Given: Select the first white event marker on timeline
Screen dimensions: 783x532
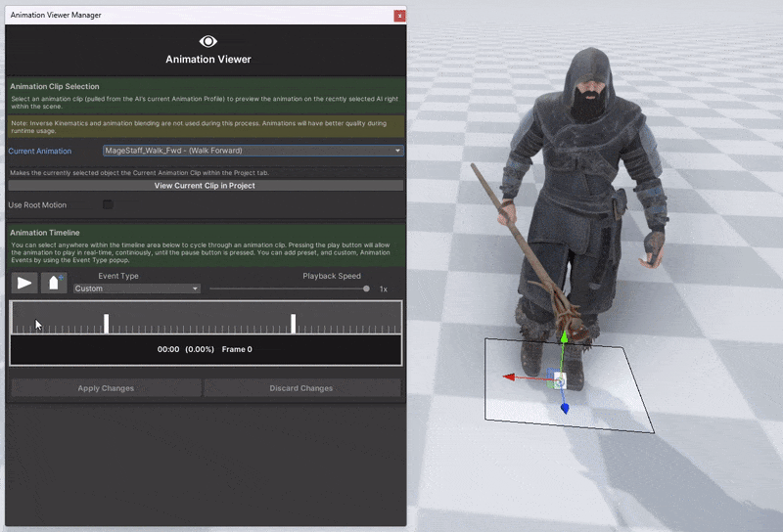Looking at the screenshot, I should coord(106,324).
